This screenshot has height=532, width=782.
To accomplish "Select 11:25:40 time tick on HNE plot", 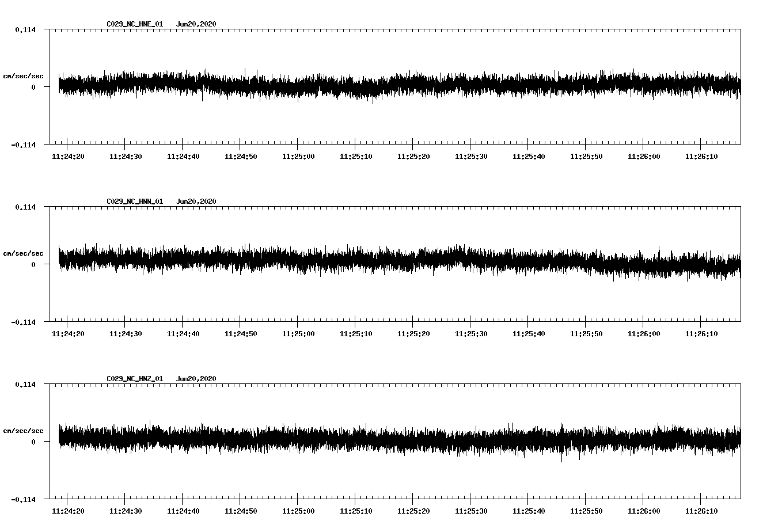I will point(529,157).
